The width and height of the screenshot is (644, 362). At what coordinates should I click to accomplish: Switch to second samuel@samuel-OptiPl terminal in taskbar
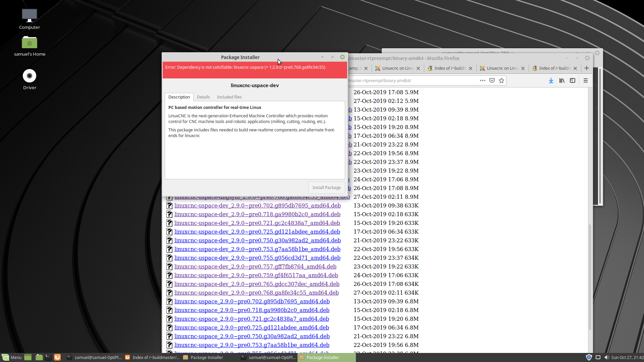click(x=269, y=357)
